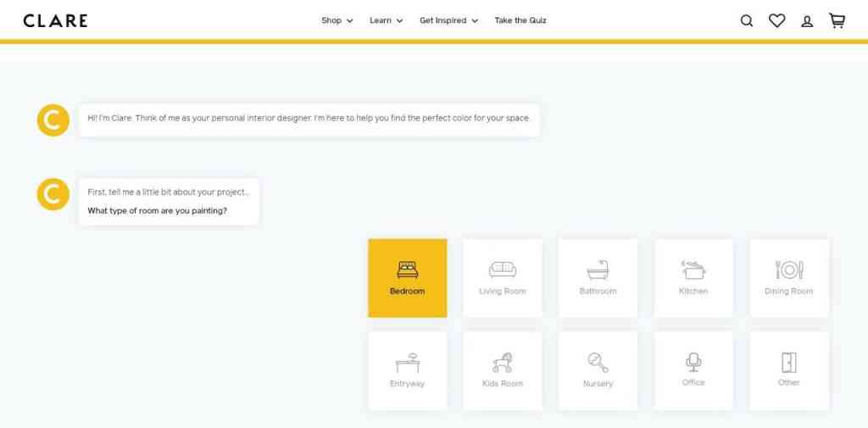
Task: Click the Clare avatar beside the greeting message
Action: 53,120
